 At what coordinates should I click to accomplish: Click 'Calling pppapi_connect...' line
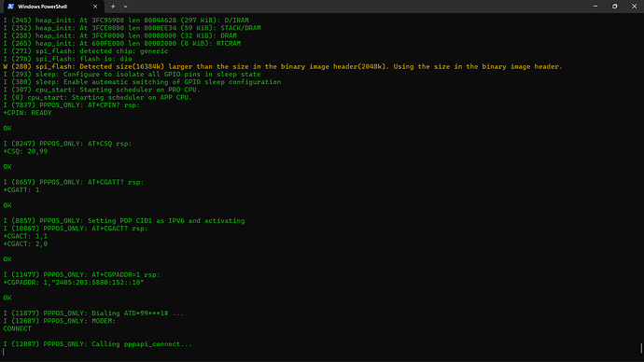98,344
